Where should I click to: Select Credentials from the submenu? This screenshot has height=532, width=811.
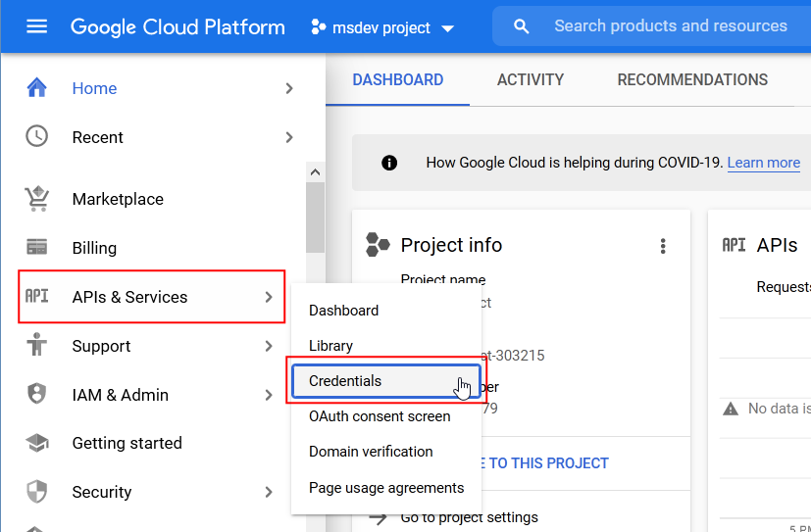pos(345,381)
